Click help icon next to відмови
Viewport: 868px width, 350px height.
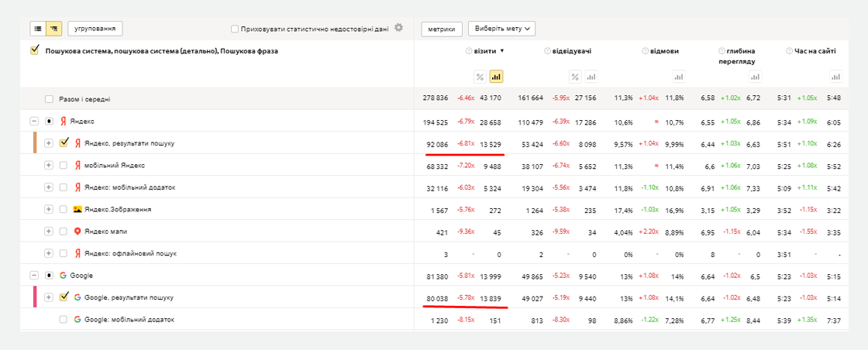click(646, 51)
